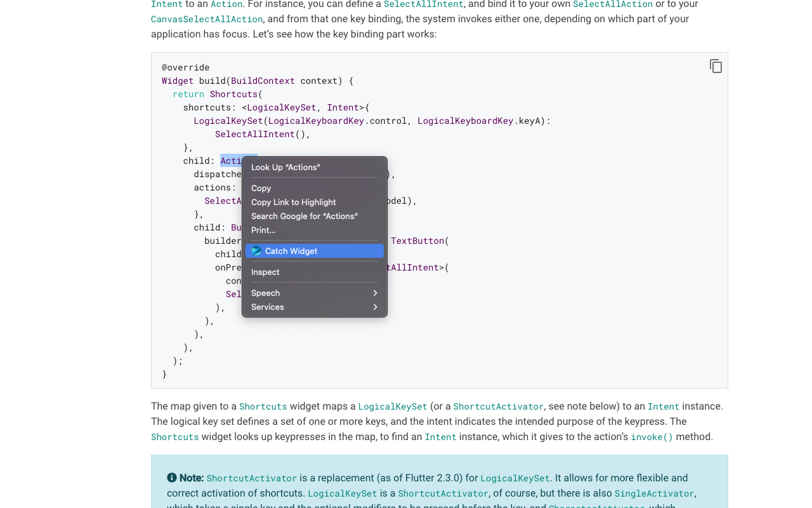The height and width of the screenshot is (508, 812).
Task: Click the Note info circle icon
Action: [172, 478]
